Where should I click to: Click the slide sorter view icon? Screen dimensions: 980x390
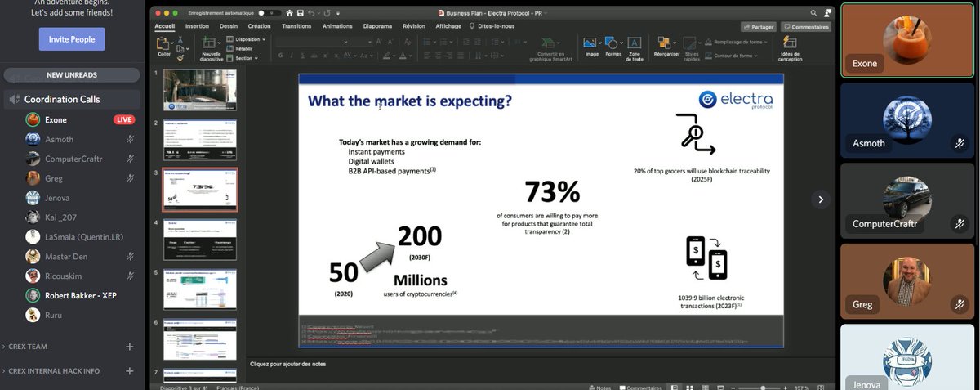click(x=688, y=388)
